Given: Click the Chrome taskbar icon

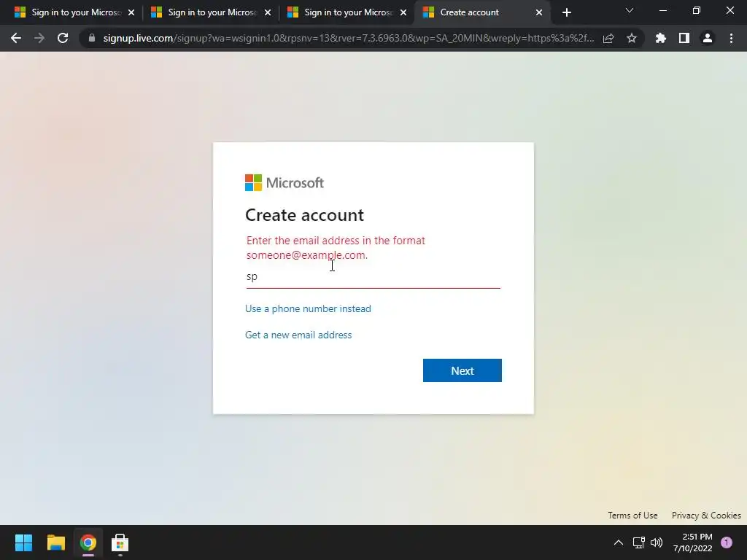Looking at the screenshot, I should point(88,542).
